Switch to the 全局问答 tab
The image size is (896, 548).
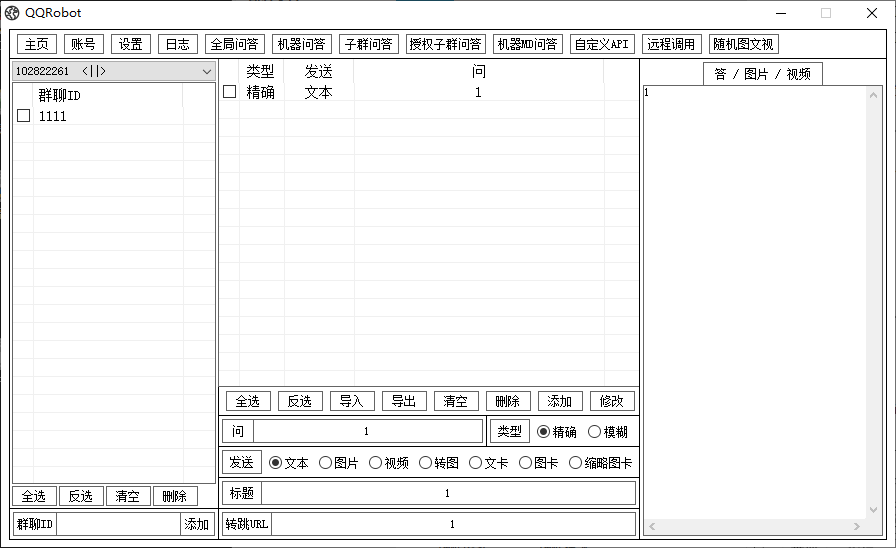pyautogui.click(x=234, y=44)
